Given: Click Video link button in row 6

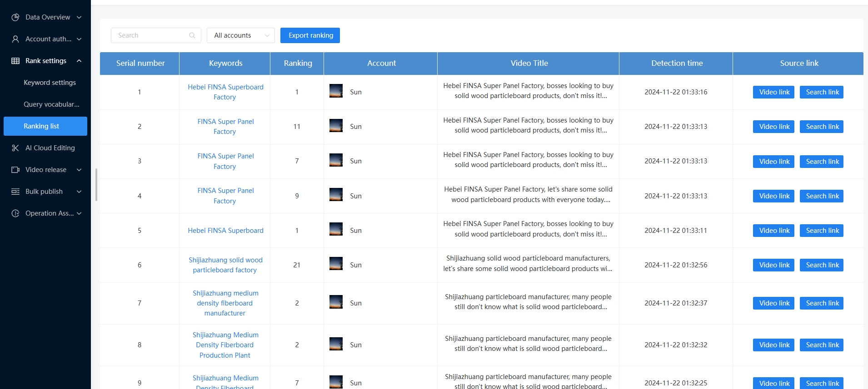Looking at the screenshot, I should 773,265.
